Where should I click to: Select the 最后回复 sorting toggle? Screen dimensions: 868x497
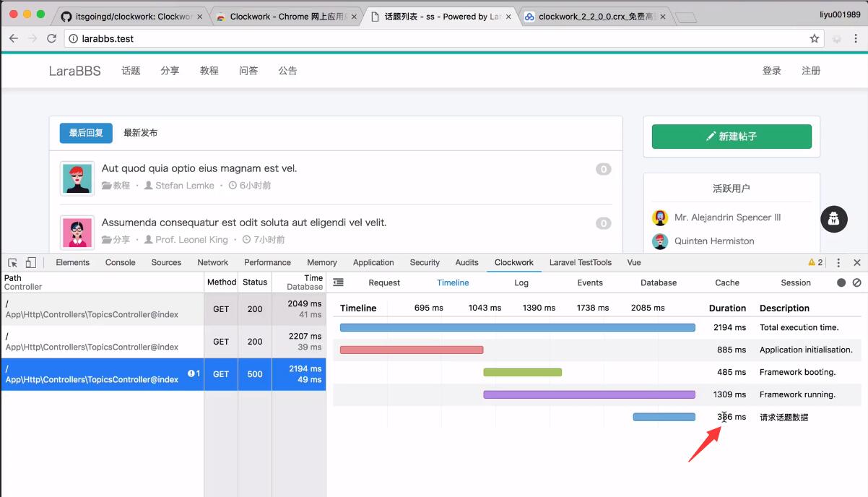pos(86,133)
